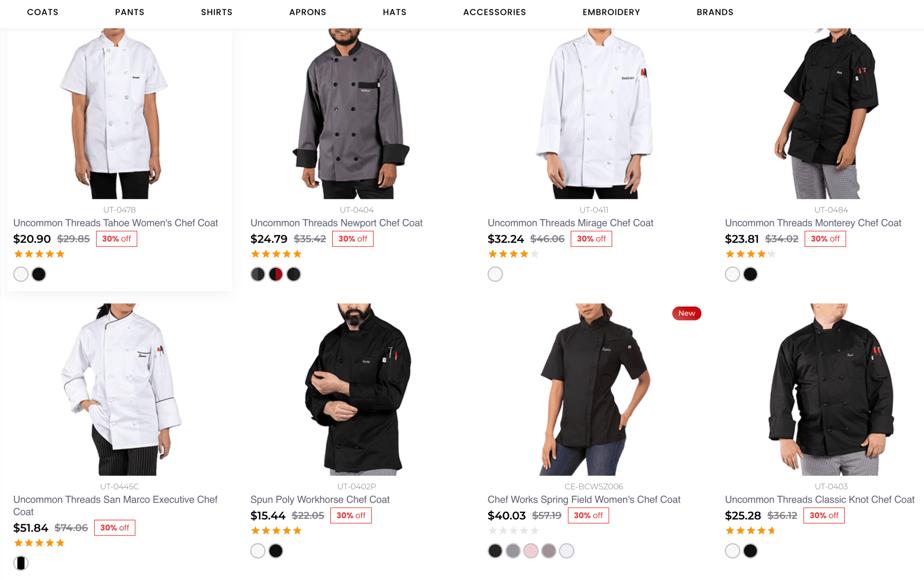Open the COATS menu

pyautogui.click(x=43, y=12)
